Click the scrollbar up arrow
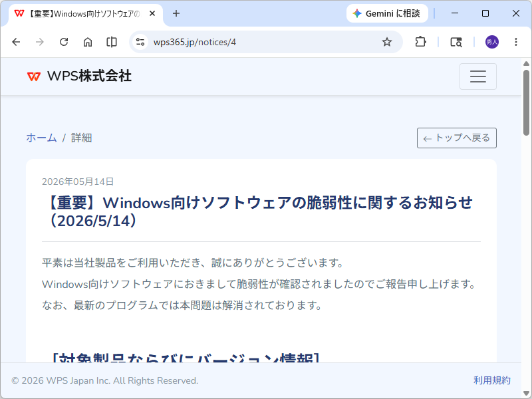532x399 pixels. 526,63
